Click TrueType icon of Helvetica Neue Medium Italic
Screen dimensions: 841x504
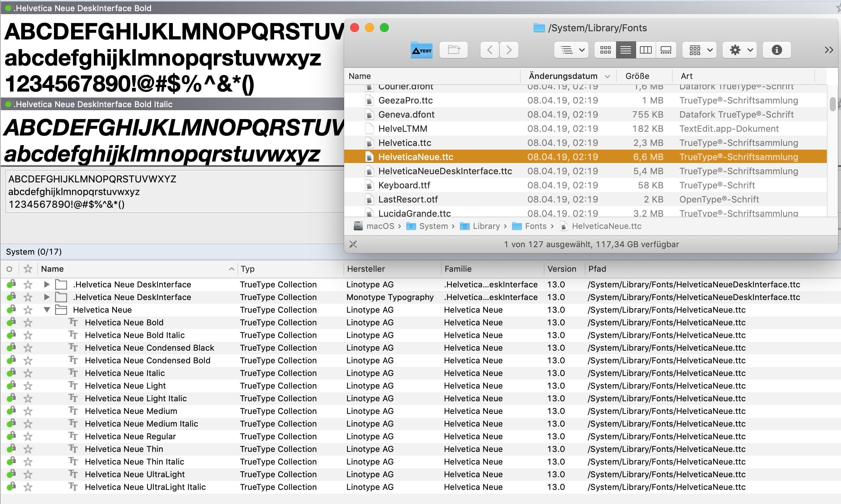tap(73, 424)
